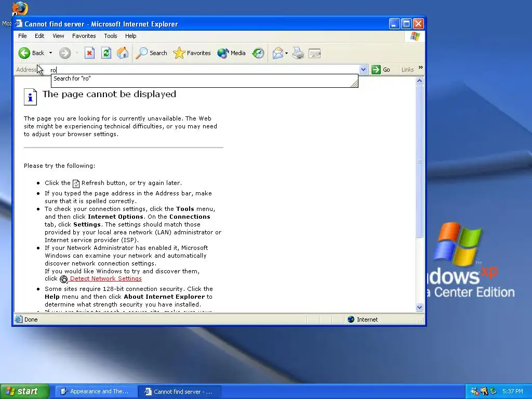The height and width of the screenshot is (399, 532).
Task: Select Cannot find server taskbar button
Action: [180, 392]
